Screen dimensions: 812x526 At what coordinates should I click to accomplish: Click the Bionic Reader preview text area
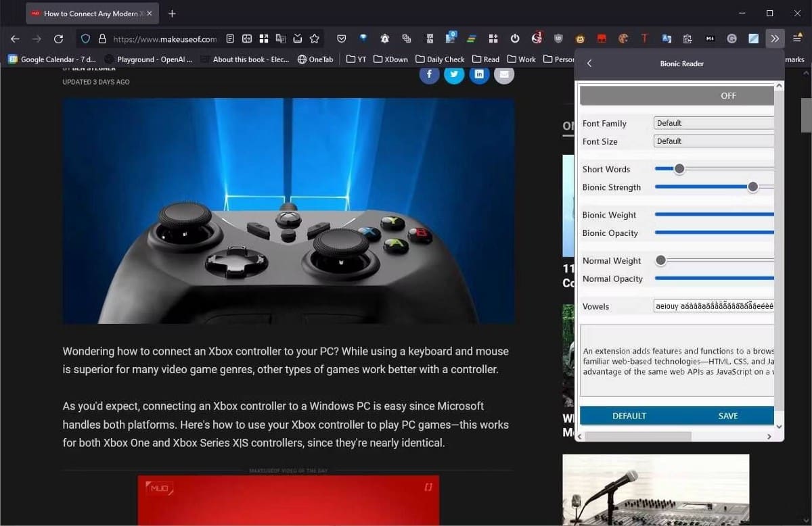tap(677, 360)
